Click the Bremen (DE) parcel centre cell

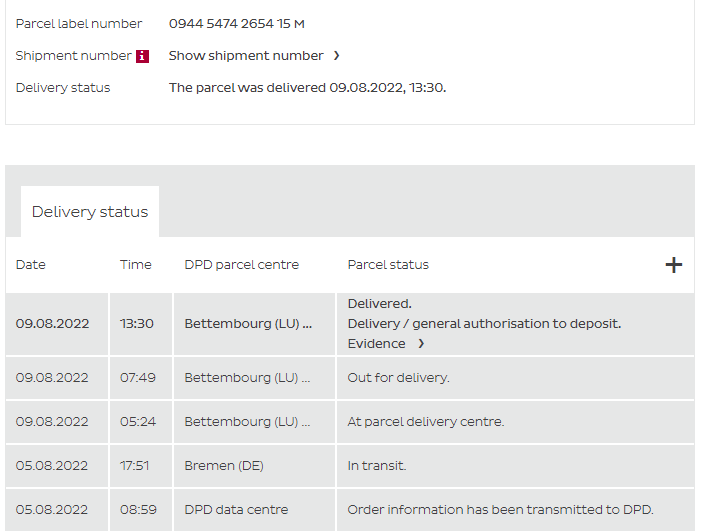[225, 466]
